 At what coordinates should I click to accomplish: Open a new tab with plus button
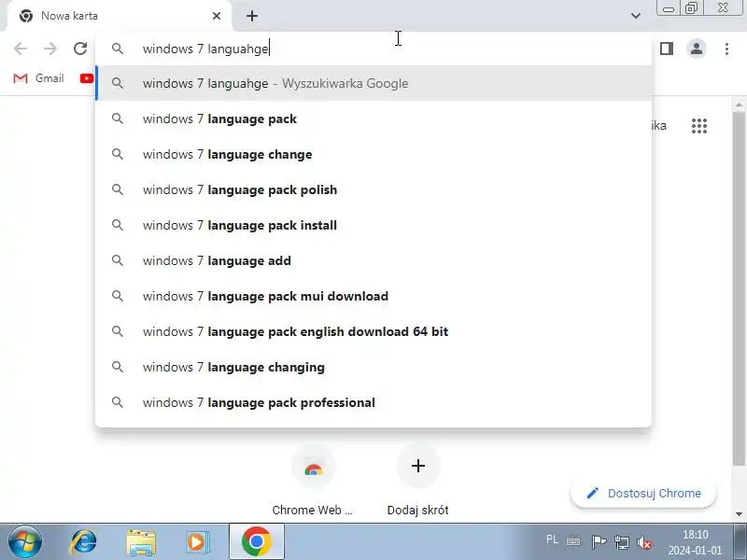click(x=252, y=16)
